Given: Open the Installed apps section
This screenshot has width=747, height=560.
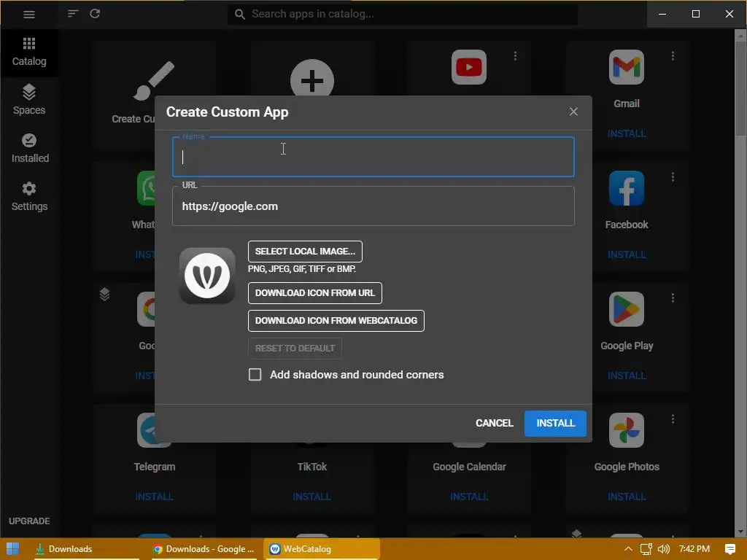Looking at the screenshot, I should coord(29,148).
